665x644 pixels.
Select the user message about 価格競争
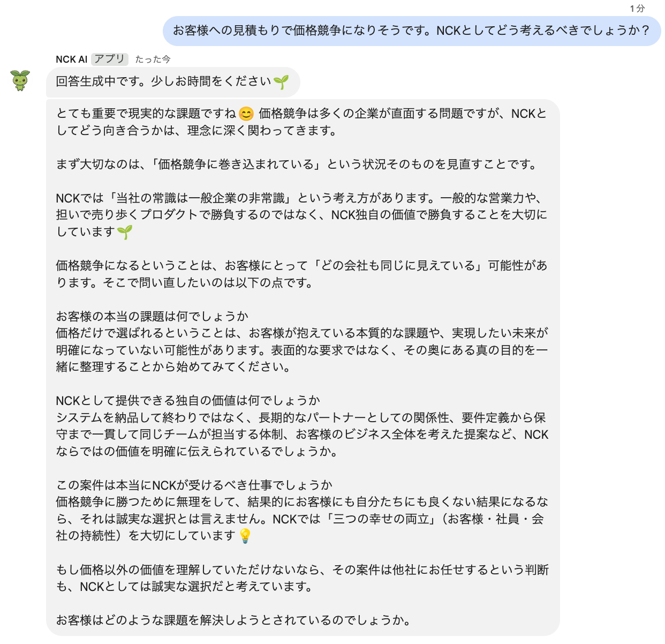412,31
